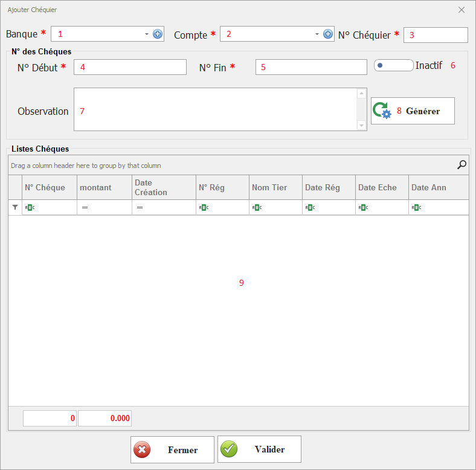
Task: Click the search magnifier icon in grid
Action: coord(462,164)
